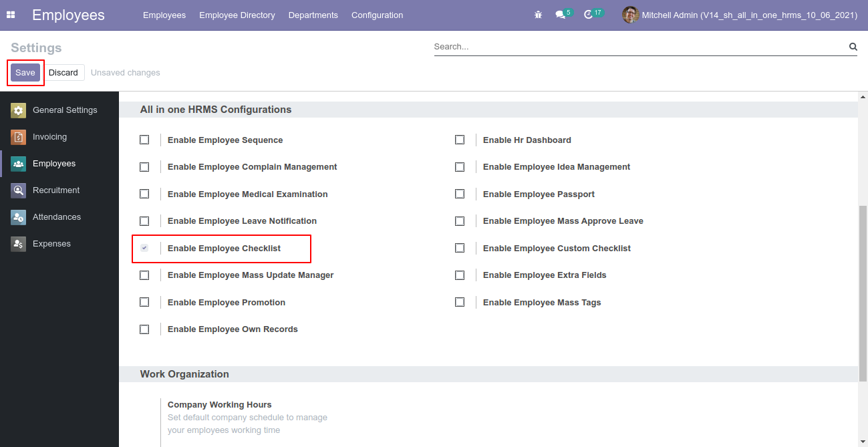Check Enable Employee Idea Management box
The width and height of the screenshot is (868, 447).
tap(460, 167)
